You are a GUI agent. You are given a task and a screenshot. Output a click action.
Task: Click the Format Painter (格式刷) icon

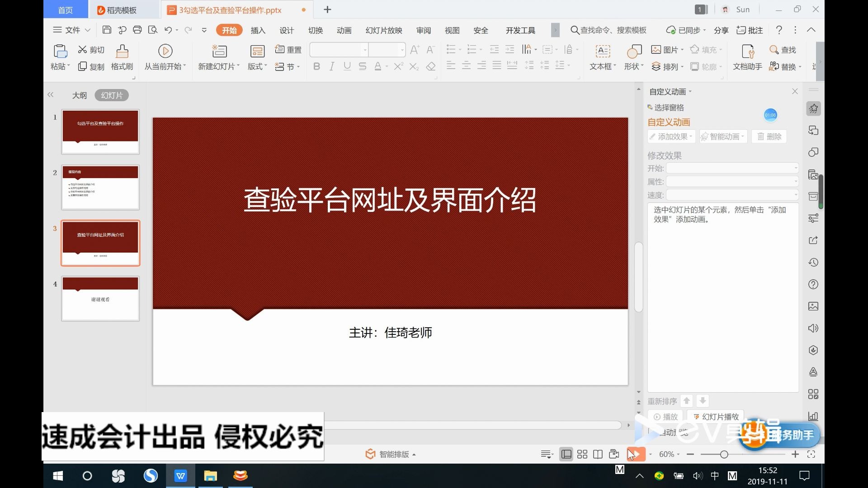(x=122, y=51)
